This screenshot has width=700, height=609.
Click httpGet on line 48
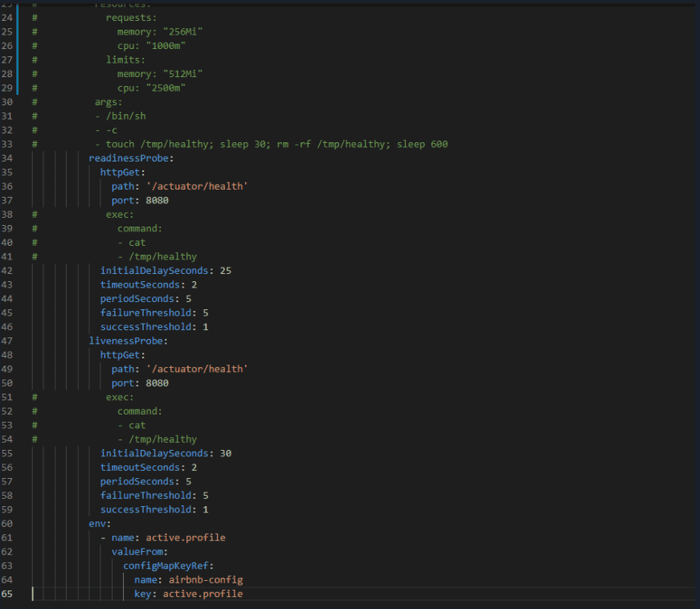[x=120, y=354]
